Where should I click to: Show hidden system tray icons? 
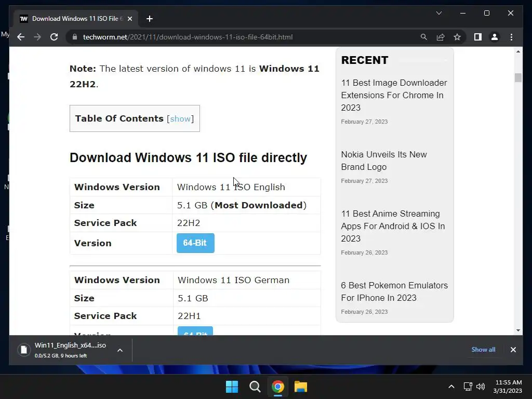click(x=451, y=387)
